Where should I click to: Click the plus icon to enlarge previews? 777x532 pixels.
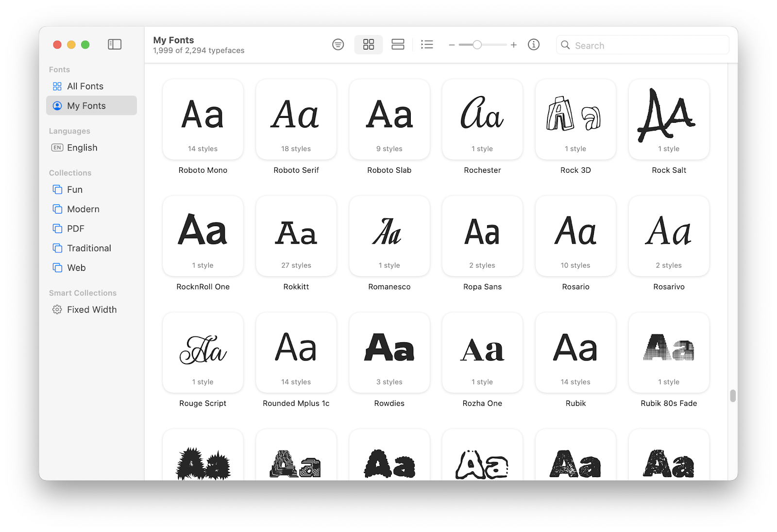514,45
